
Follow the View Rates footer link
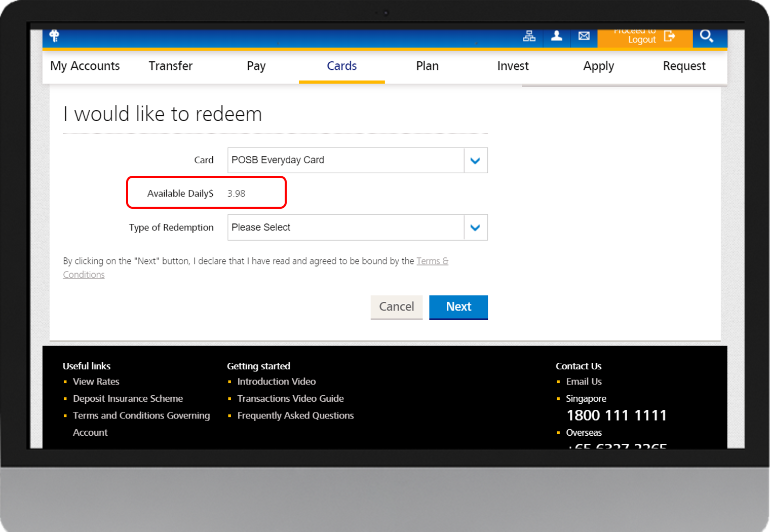(x=96, y=382)
